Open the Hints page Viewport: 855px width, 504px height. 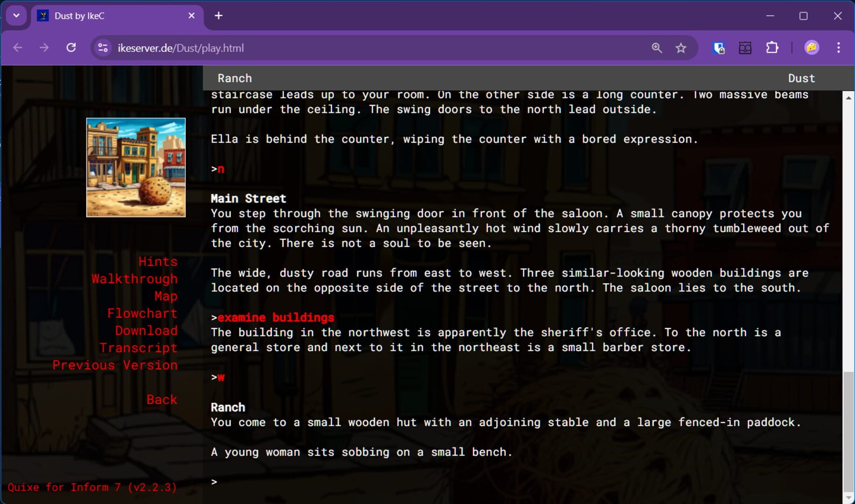[157, 261]
